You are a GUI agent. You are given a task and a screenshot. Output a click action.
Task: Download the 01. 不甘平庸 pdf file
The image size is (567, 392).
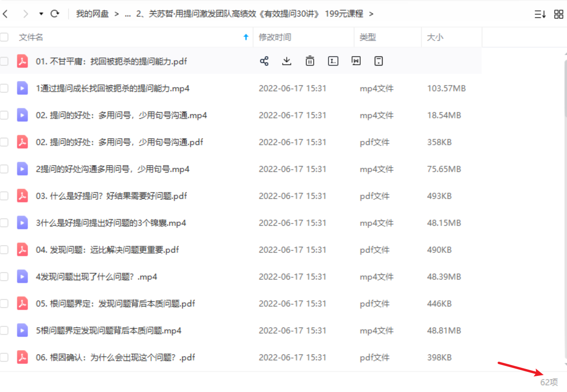click(287, 61)
